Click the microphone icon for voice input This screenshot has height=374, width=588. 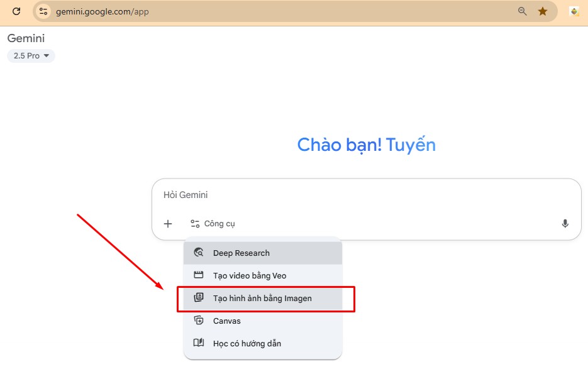click(565, 224)
